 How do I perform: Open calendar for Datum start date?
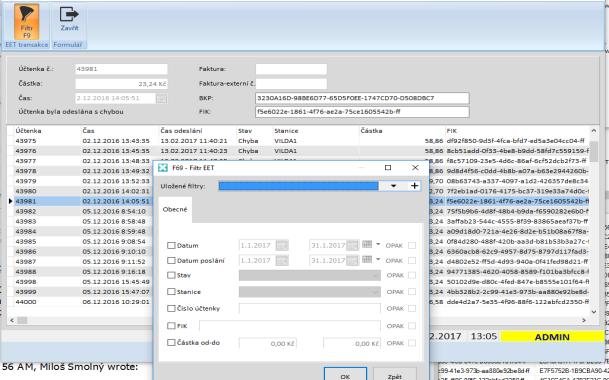tap(282, 246)
